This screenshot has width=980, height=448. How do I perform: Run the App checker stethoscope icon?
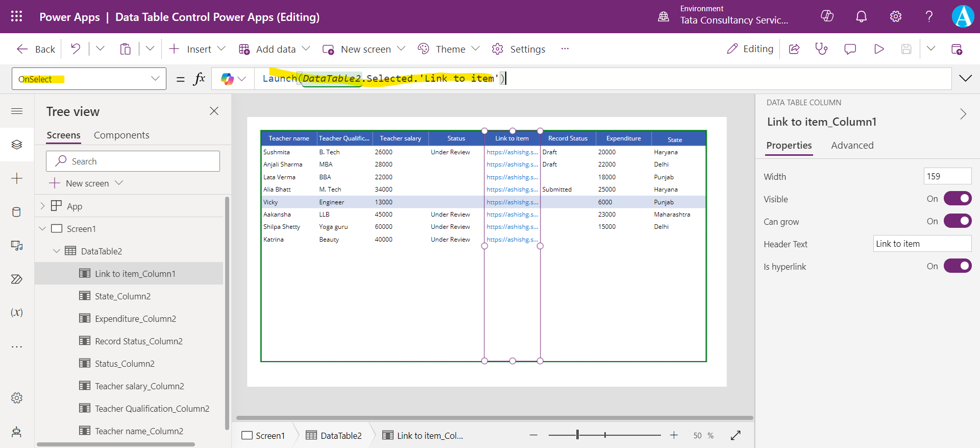pos(821,49)
